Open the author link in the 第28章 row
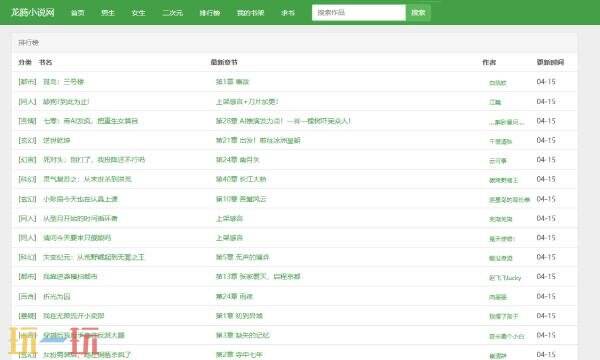 click(507, 122)
